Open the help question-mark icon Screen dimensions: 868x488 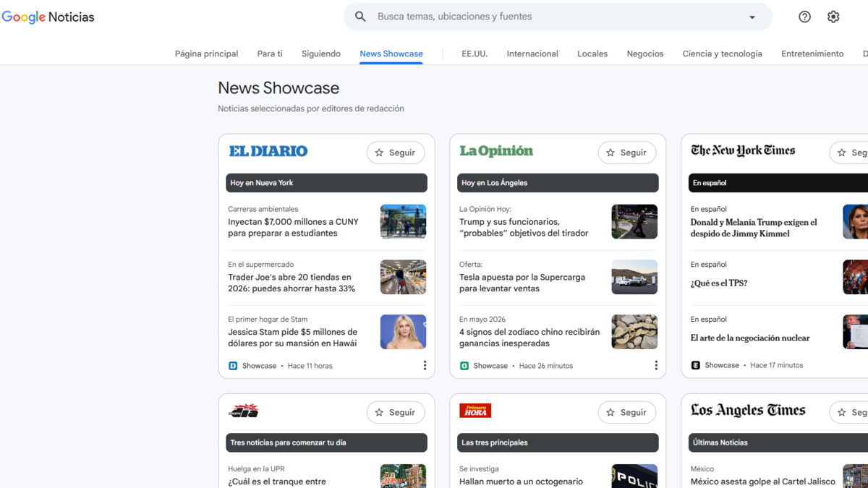804,17
